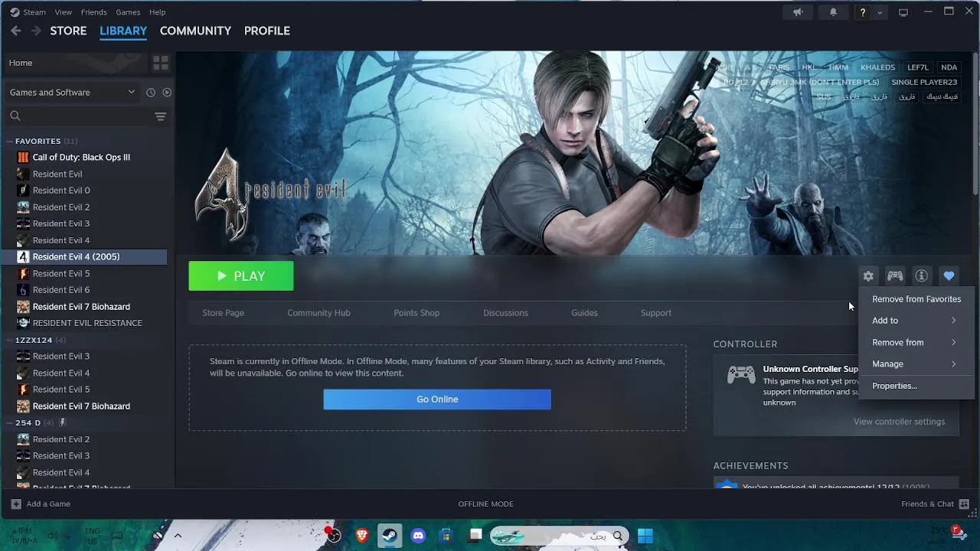Screen dimensions: 980x551
Task: Switch to the PROFILE tab
Action: (266, 31)
